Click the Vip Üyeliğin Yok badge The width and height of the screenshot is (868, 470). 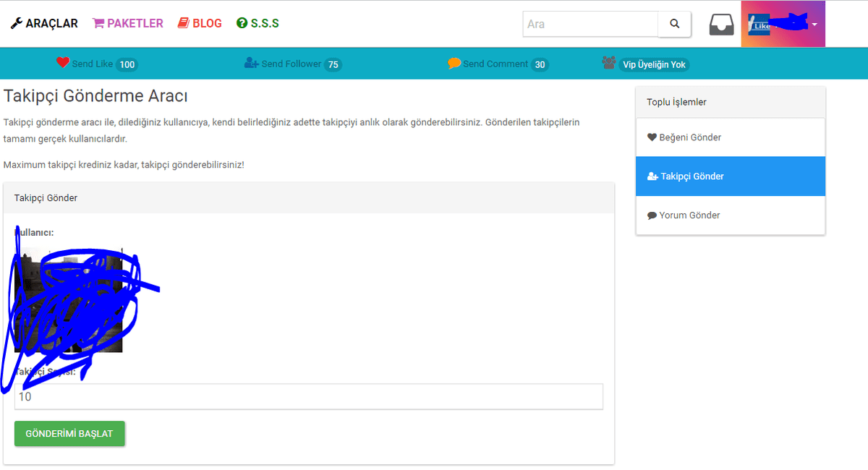[653, 64]
